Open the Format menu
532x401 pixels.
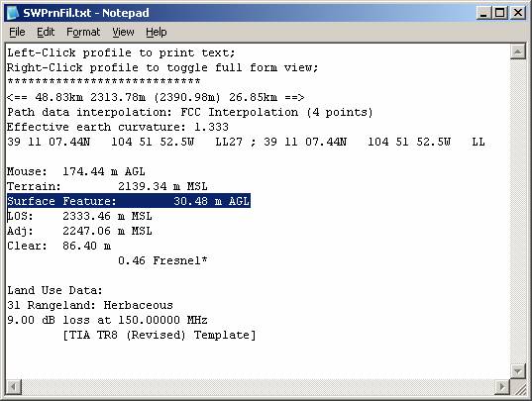(83, 33)
